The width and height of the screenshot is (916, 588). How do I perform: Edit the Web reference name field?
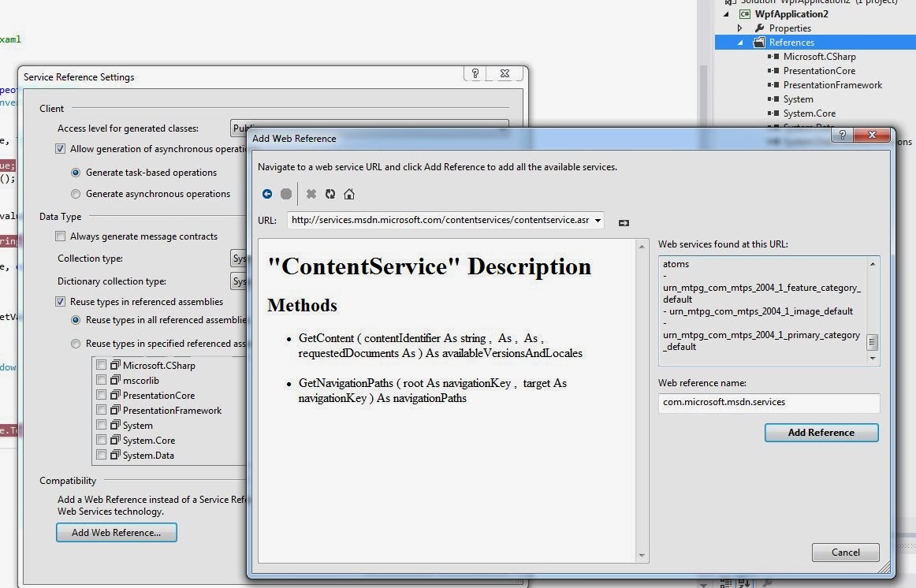click(x=769, y=402)
